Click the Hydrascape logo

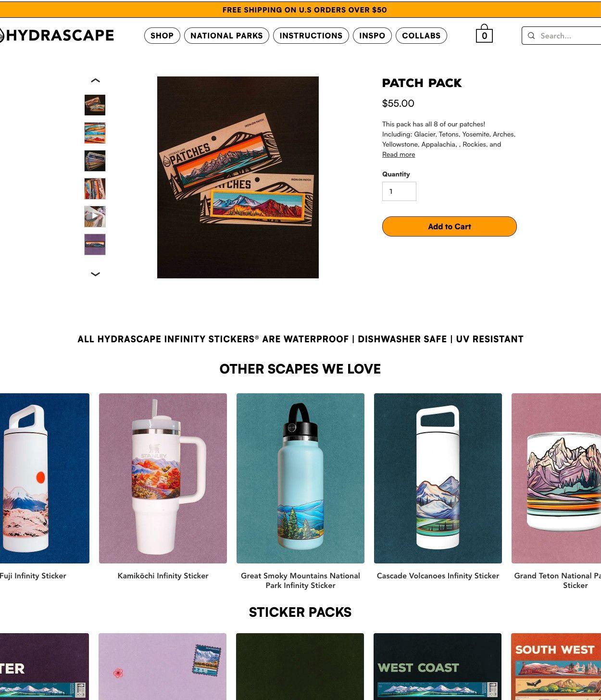tap(56, 35)
